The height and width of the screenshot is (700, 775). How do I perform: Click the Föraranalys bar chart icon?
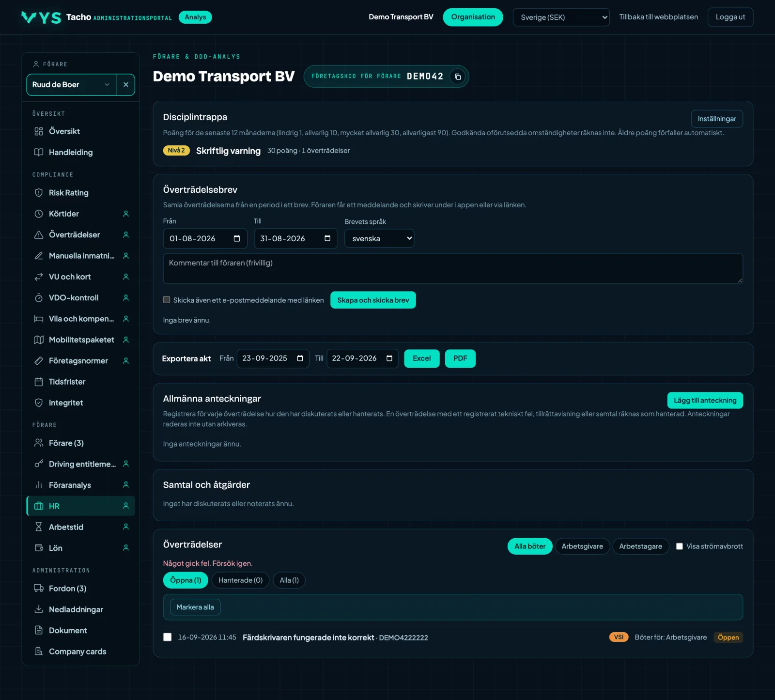[x=39, y=485]
